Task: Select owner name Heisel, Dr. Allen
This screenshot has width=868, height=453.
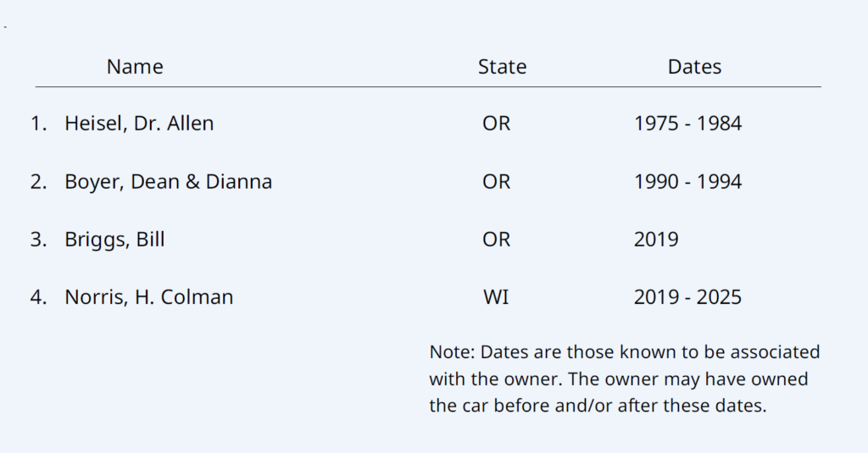Action: [139, 124]
